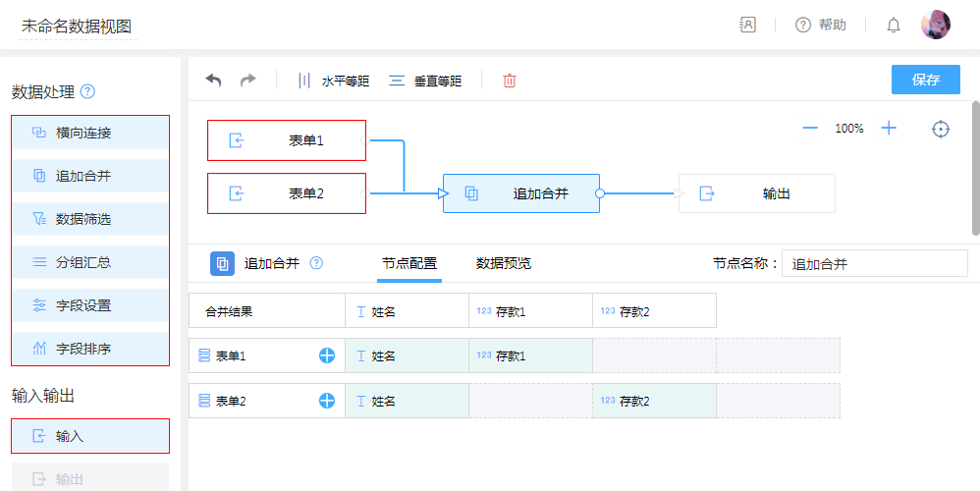980x491 pixels.
Task: Apply 垂直等距 vertical spacing
Action: pyautogui.click(x=425, y=81)
